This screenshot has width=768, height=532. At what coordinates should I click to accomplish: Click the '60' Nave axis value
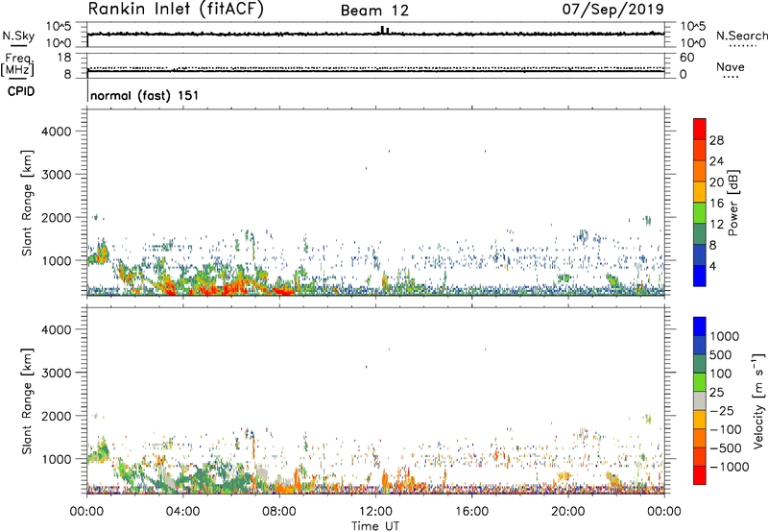pos(686,58)
